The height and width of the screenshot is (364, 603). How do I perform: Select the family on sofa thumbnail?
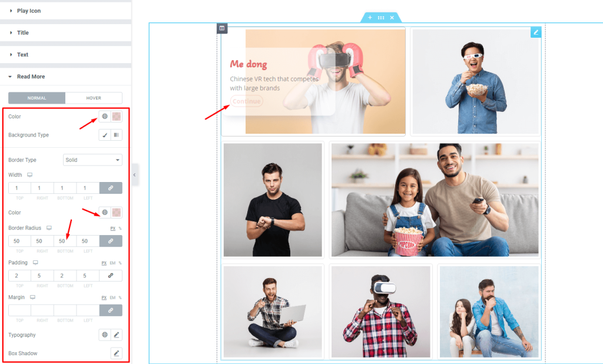(435, 200)
